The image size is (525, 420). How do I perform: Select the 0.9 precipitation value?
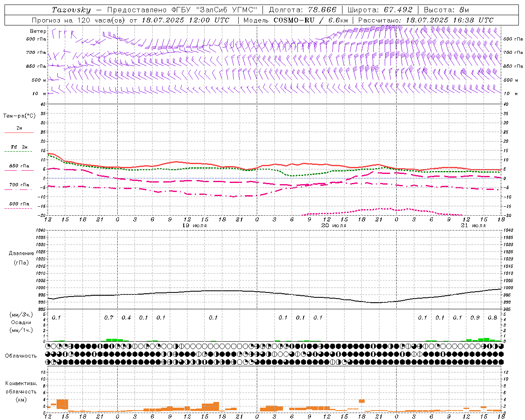(x=475, y=318)
